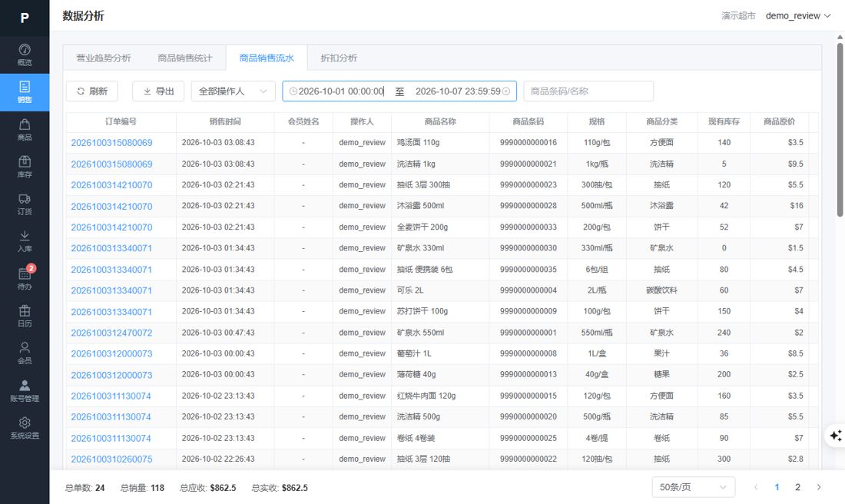Clear the date range with the circle-x icon
Viewport: 845px width, 504px height.
[506, 91]
